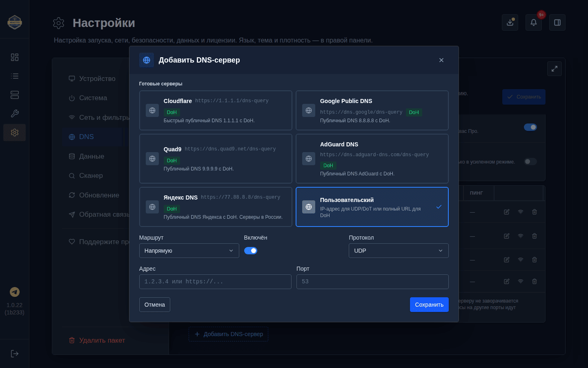588x368 pixels.
Task: Choose the Google Public DNS preset
Action: coord(372,110)
